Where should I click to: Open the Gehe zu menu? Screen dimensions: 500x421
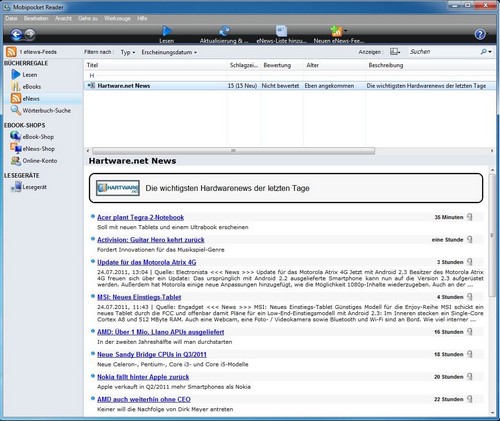tap(88, 18)
